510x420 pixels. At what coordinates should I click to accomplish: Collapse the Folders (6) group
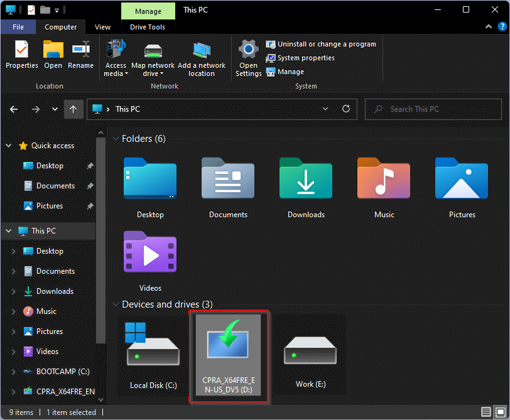click(x=116, y=139)
